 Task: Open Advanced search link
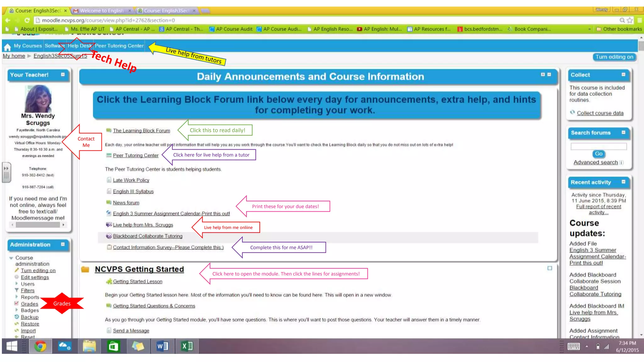(596, 162)
